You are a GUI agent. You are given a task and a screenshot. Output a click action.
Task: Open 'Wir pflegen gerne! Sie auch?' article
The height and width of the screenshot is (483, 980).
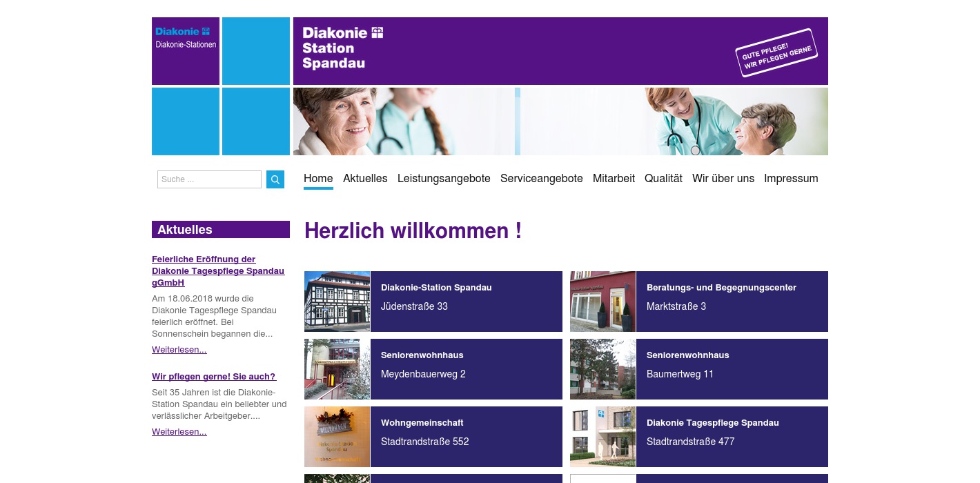pos(214,376)
